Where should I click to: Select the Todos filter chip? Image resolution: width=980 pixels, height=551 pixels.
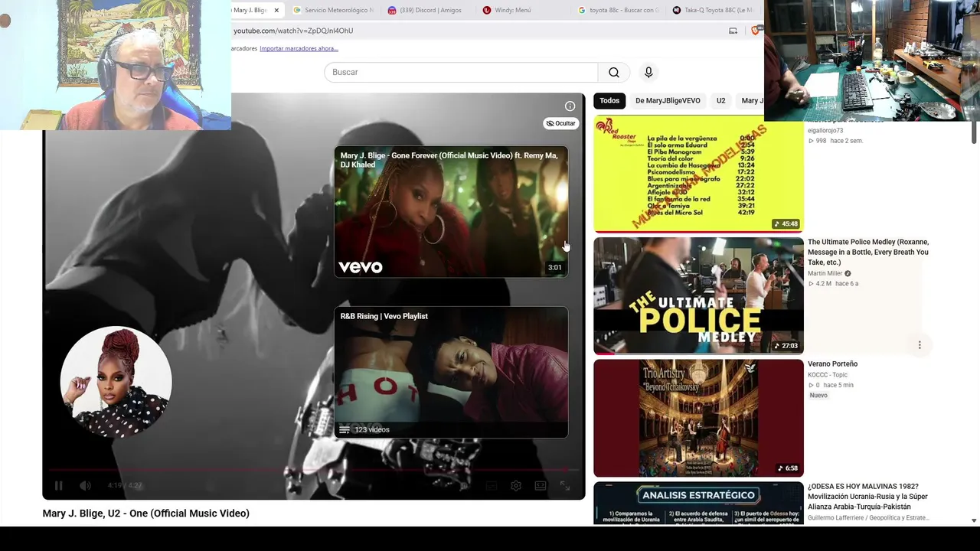coord(609,100)
